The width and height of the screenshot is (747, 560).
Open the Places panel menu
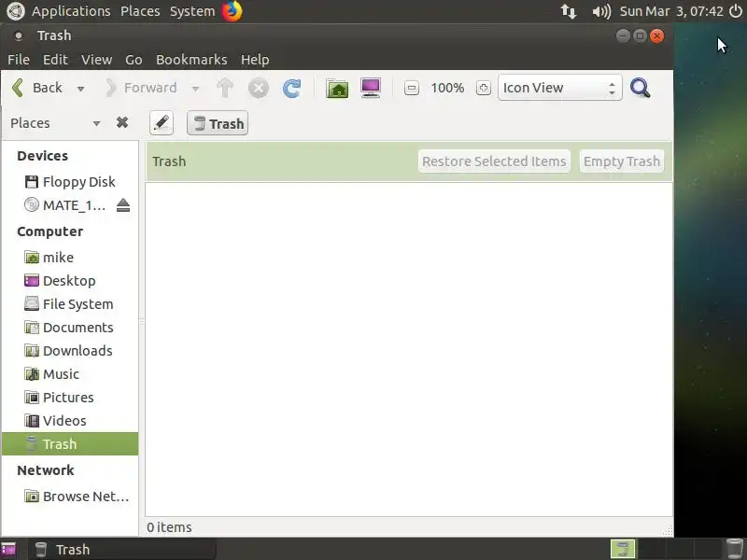click(140, 11)
